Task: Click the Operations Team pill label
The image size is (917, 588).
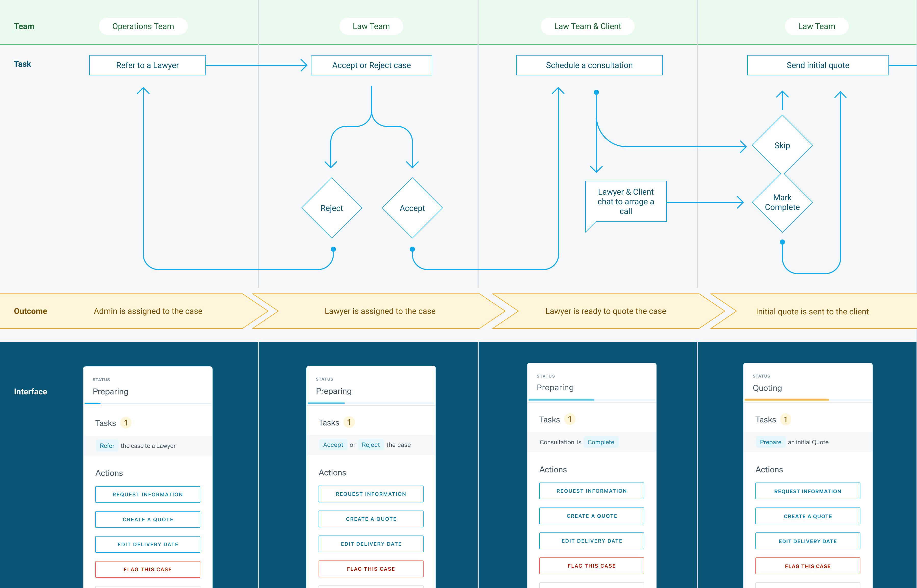Action: (x=143, y=26)
